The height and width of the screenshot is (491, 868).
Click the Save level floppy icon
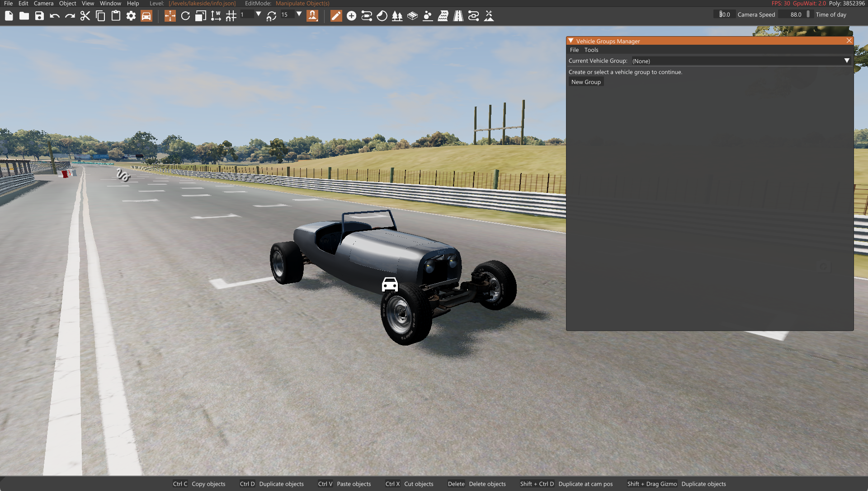39,16
